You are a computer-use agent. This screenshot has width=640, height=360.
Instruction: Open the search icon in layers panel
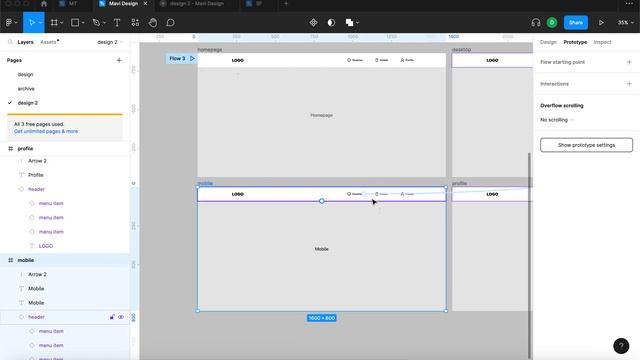[10, 42]
